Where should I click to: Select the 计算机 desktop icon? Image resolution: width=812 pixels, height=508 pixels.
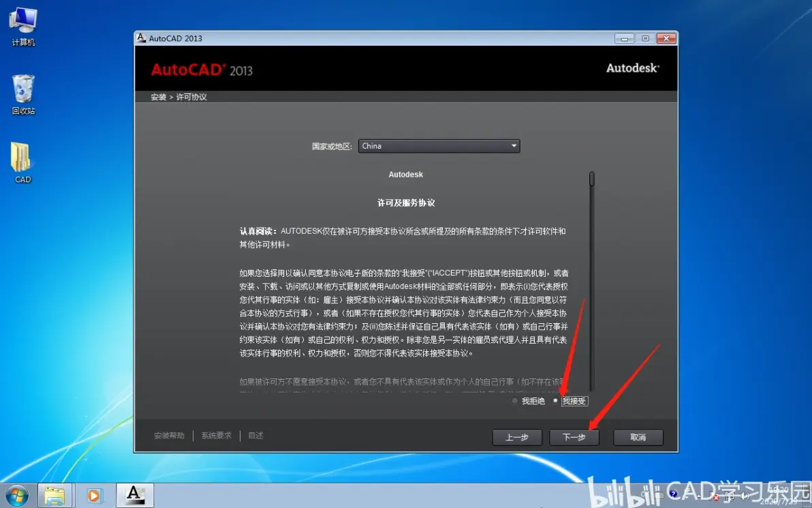click(23, 27)
